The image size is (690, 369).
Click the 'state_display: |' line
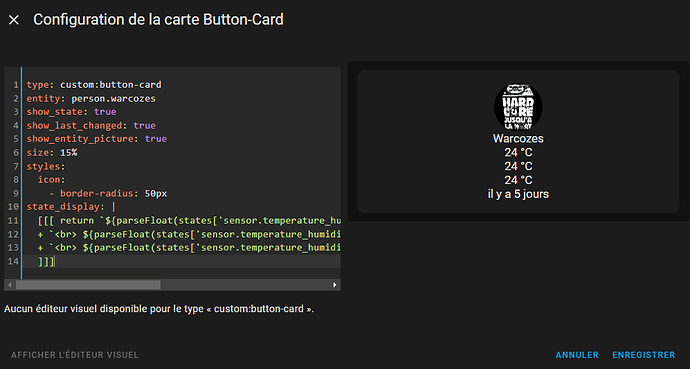tap(71, 207)
